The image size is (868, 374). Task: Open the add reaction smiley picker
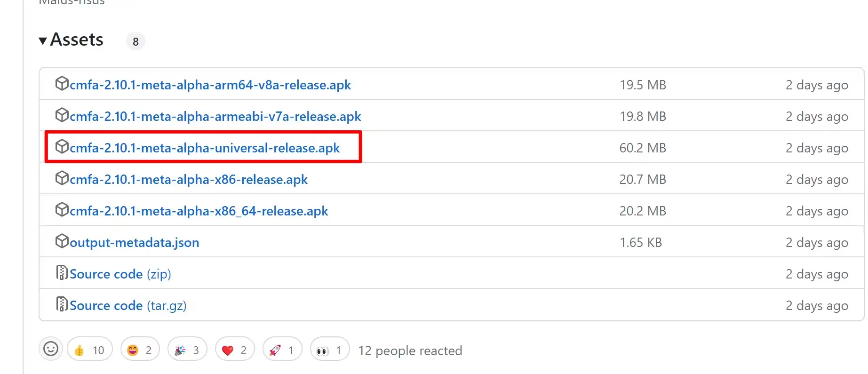51,349
